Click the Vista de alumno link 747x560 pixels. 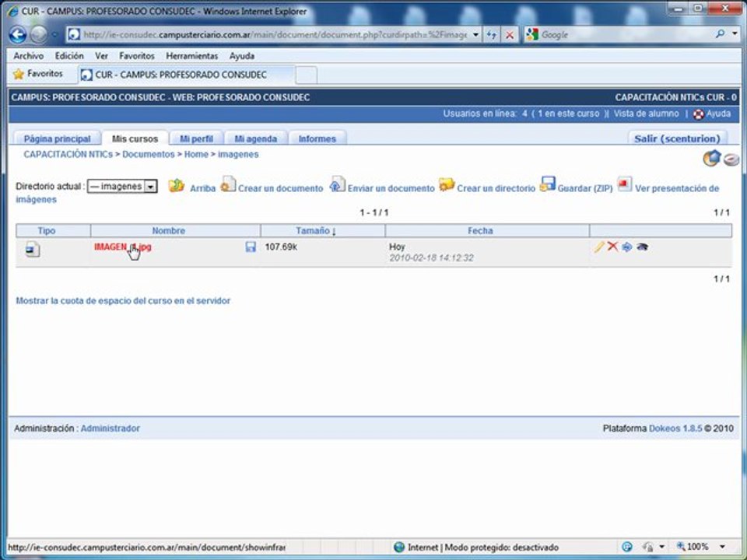point(646,114)
